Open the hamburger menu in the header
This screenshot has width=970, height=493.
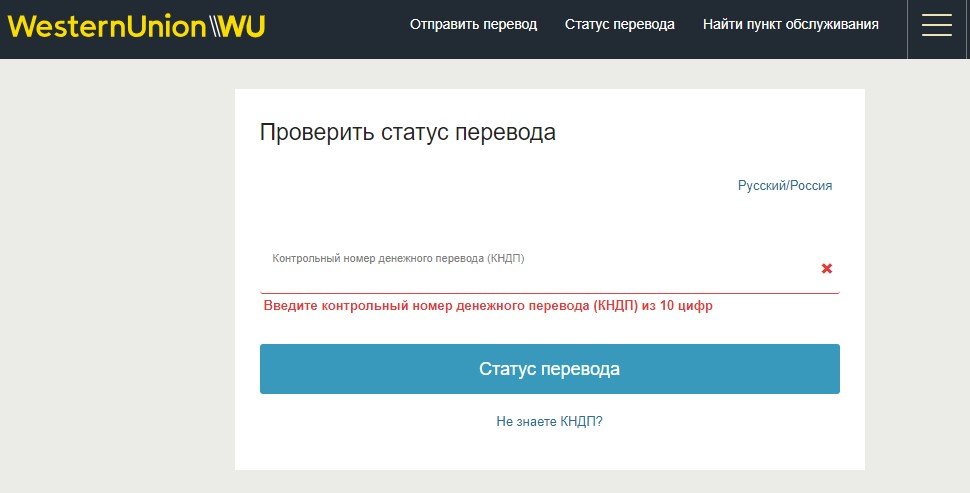click(x=937, y=25)
